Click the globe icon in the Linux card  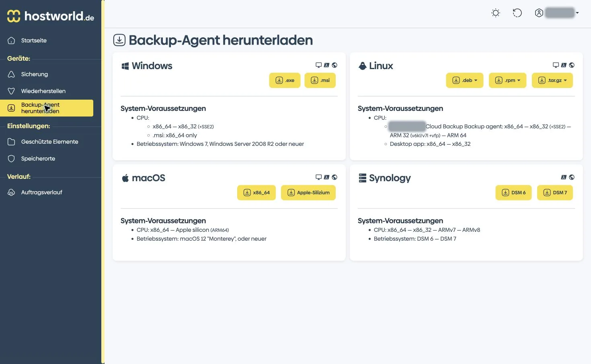tap(572, 65)
